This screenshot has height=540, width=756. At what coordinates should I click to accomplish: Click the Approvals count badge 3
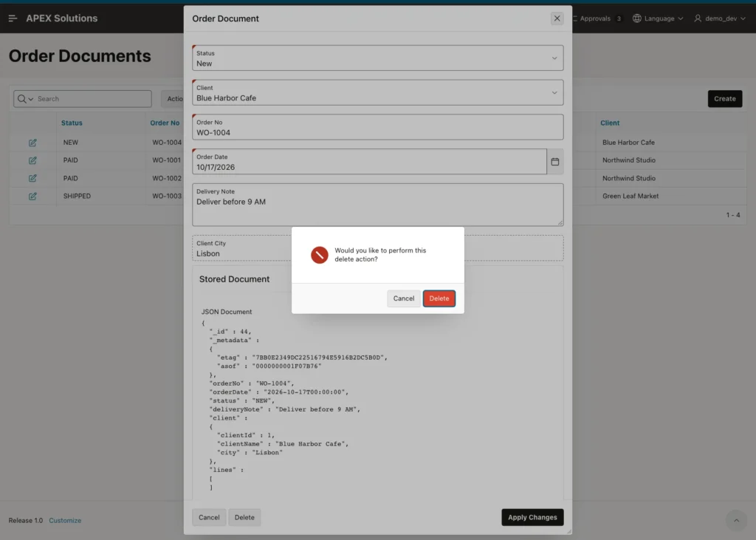(x=619, y=18)
